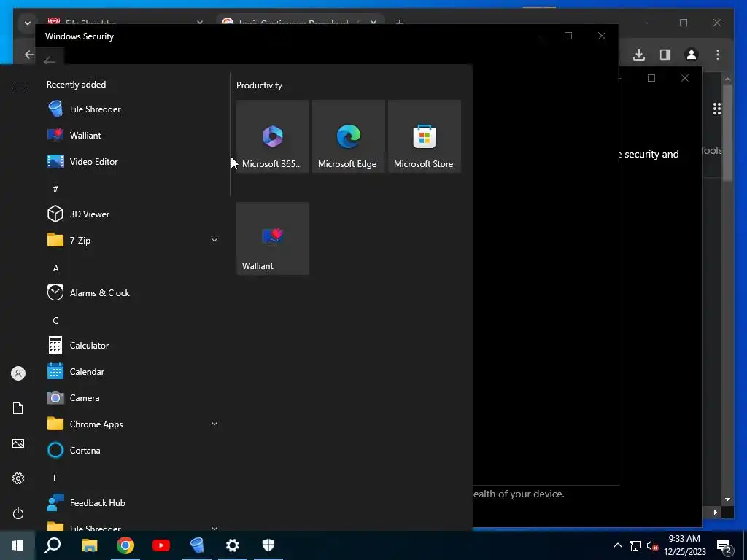The height and width of the screenshot is (560, 747).
Task: Launch the Walliant pinned tile
Action: pos(273,238)
